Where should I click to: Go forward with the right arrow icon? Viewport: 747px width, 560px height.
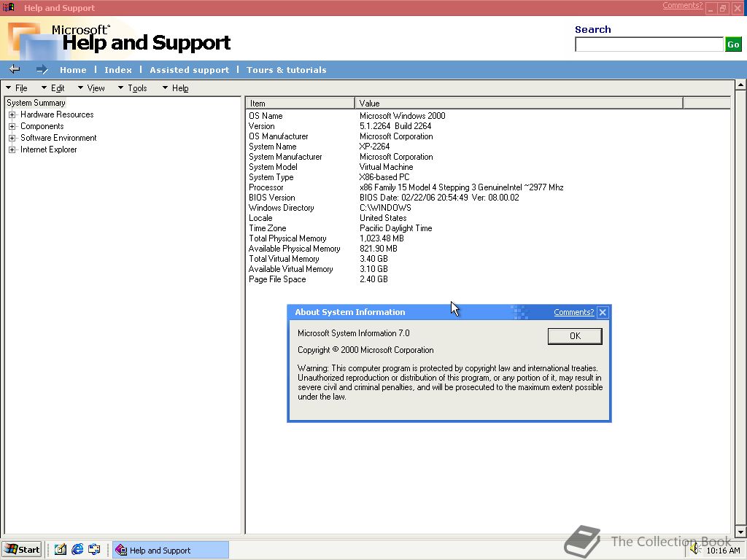[42, 69]
